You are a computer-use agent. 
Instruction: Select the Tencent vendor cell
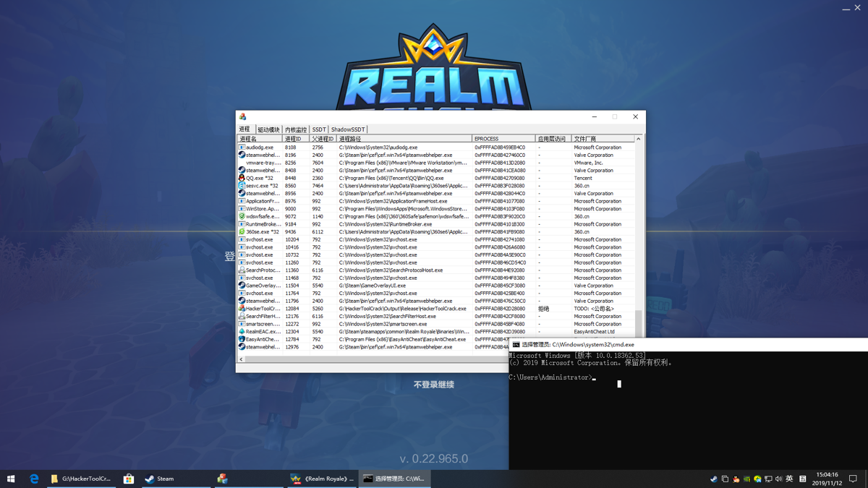[x=603, y=178]
